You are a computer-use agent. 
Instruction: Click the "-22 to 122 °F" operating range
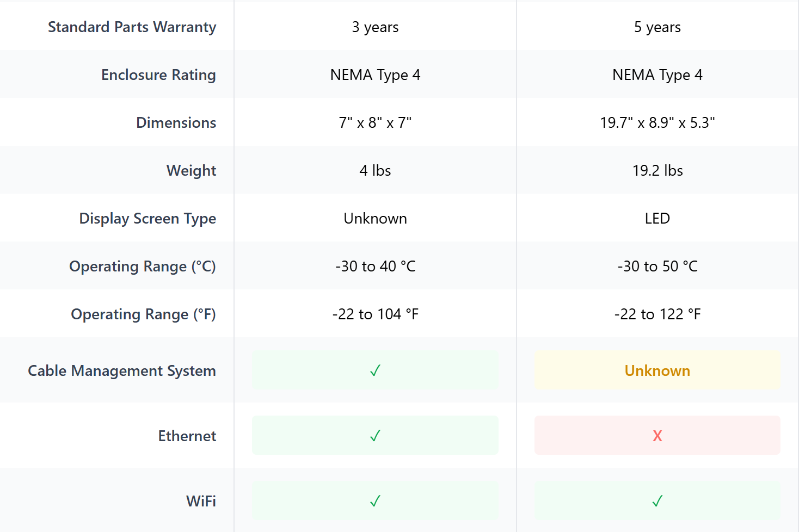(x=657, y=314)
